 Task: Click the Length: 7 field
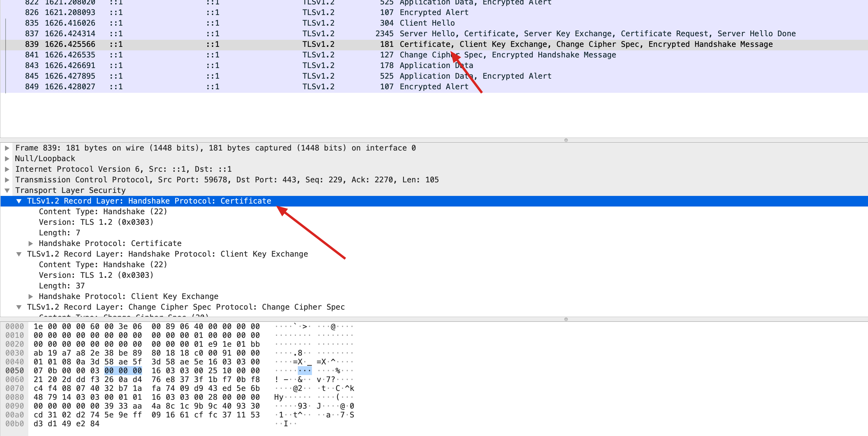[x=59, y=233]
